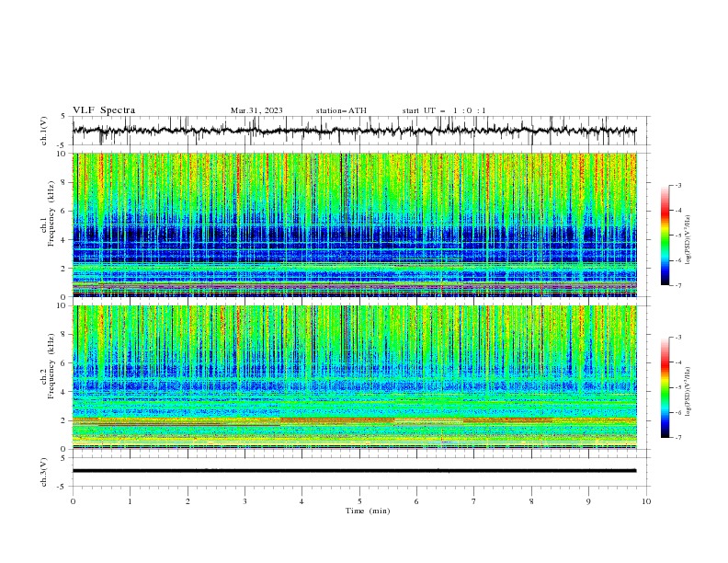This screenshot has width=728, height=563.
Task: Click the ch.3 voltage waveform trace
Action: tap(355, 471)
